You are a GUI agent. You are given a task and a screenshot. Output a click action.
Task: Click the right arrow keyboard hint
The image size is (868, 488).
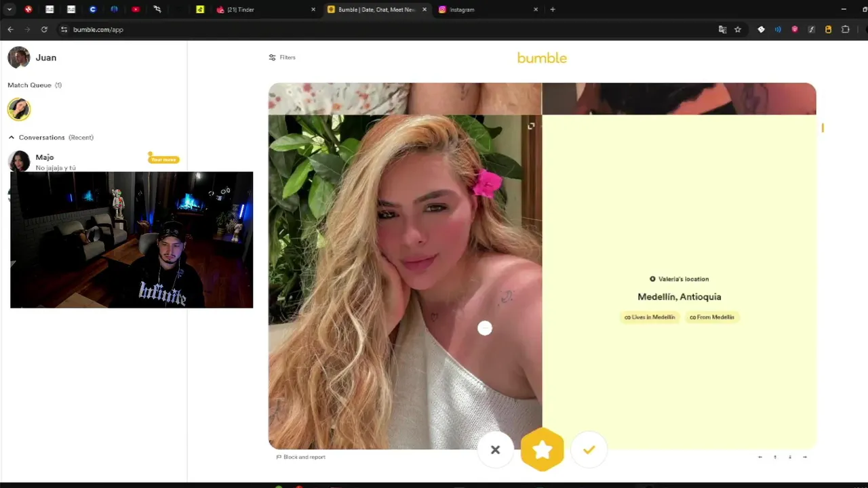[805, 457]
